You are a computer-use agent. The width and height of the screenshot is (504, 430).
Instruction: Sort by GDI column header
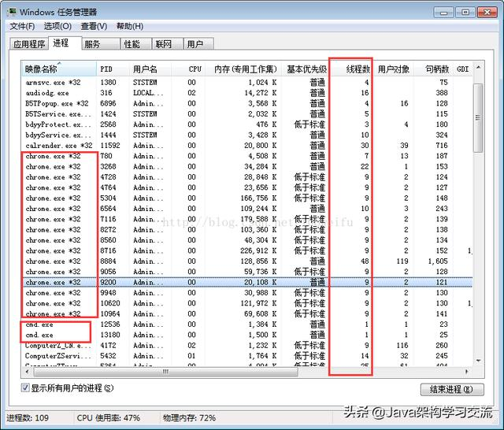coord(462,69)
